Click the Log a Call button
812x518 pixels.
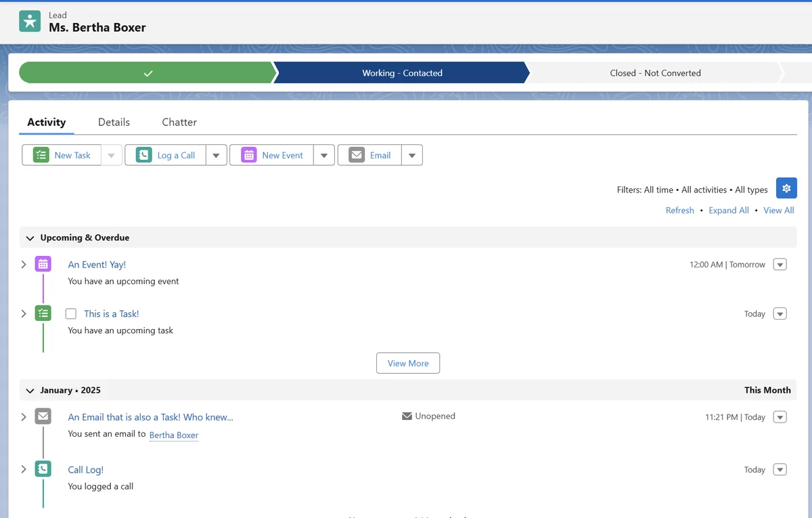point(166,155)
